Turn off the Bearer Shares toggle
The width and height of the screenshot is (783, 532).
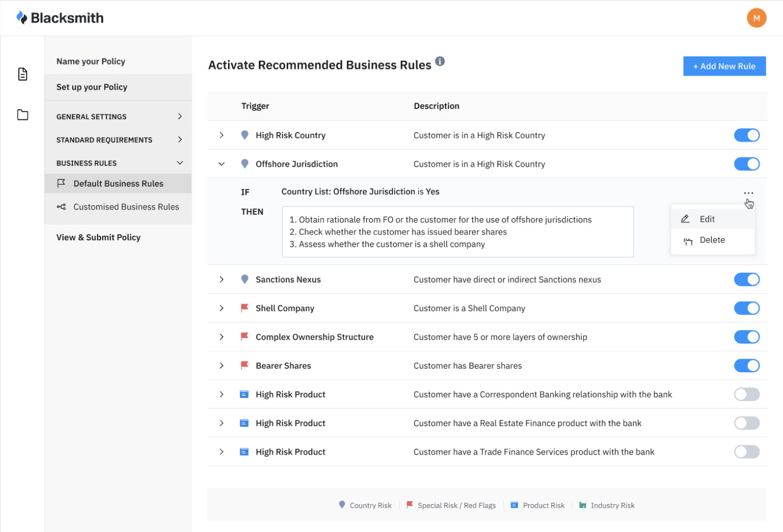pos(746,365)
